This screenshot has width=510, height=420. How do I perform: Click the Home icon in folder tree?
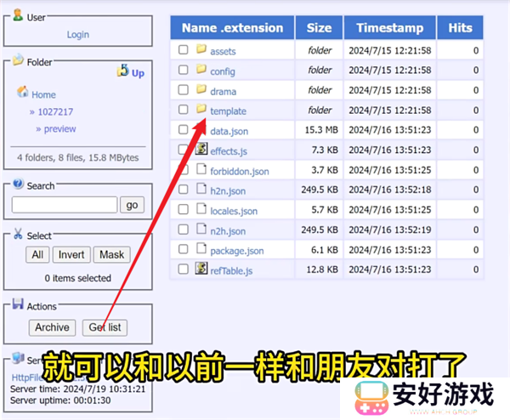tap(23, 93)
